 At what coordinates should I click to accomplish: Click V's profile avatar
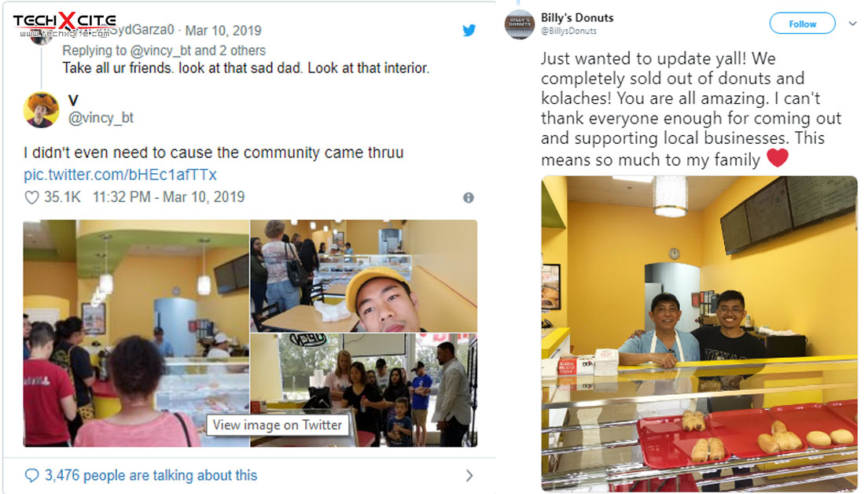pyautogui.click(x=41, y=109)
